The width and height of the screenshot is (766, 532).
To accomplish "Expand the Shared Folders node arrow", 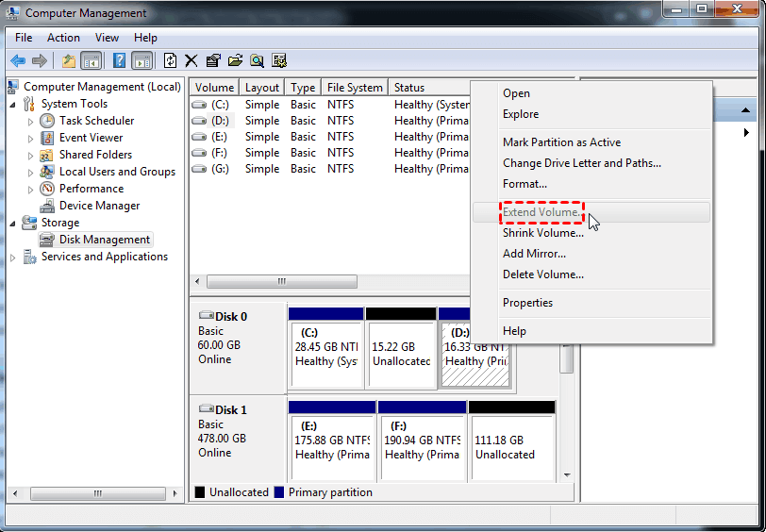I will (30, 156).
